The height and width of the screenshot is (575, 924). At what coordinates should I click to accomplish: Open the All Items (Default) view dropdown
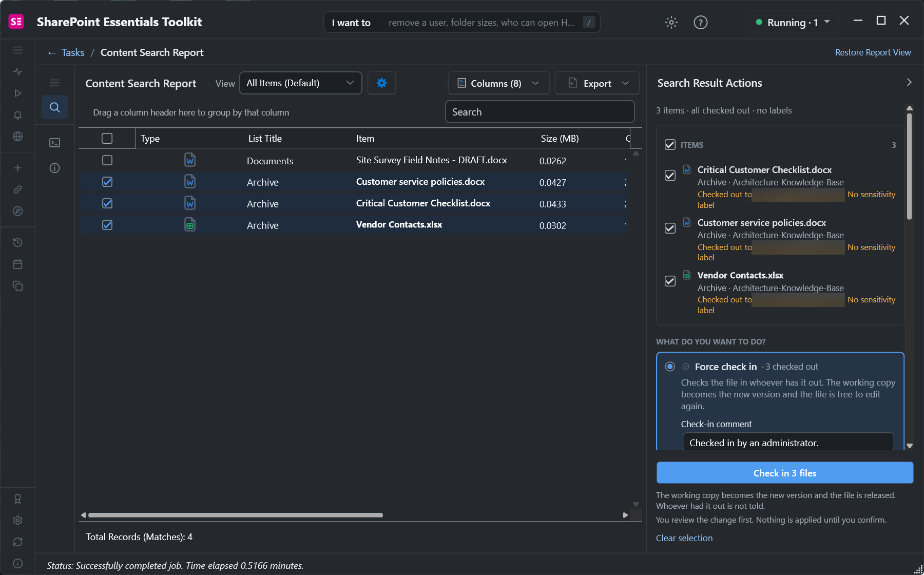point(301,83)
